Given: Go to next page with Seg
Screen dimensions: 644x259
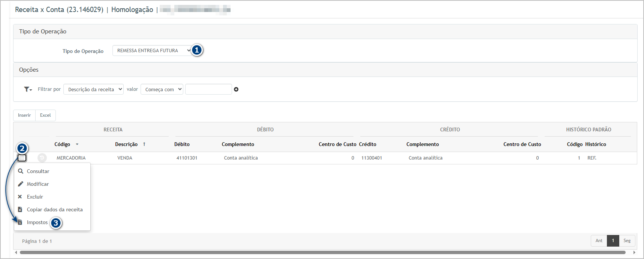Looking at the screenshot, I should click(627, 241).
